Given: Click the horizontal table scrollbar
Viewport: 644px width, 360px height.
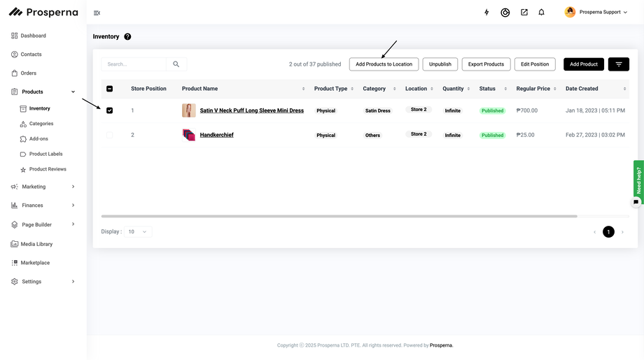Looking at the screenshot, I should tap(339, 216).
